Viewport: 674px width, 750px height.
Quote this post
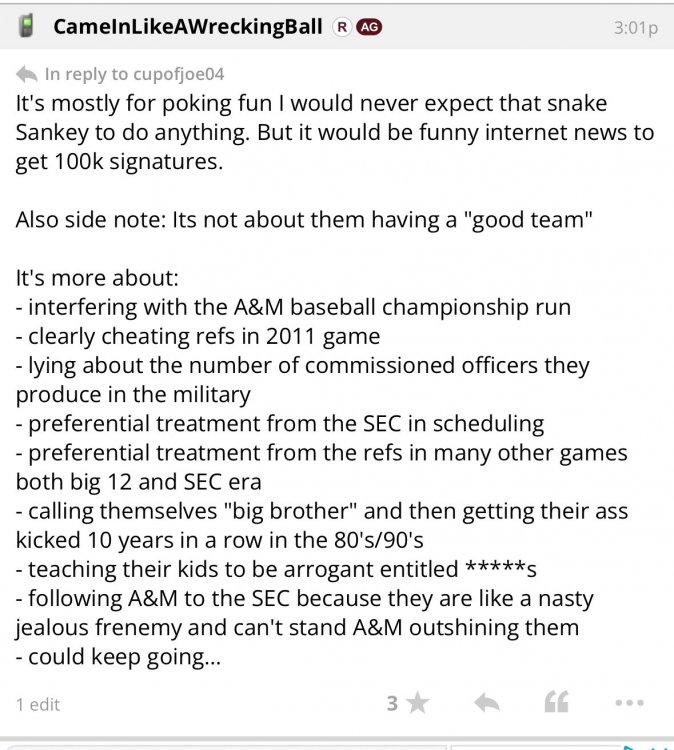tap(556, 704)
